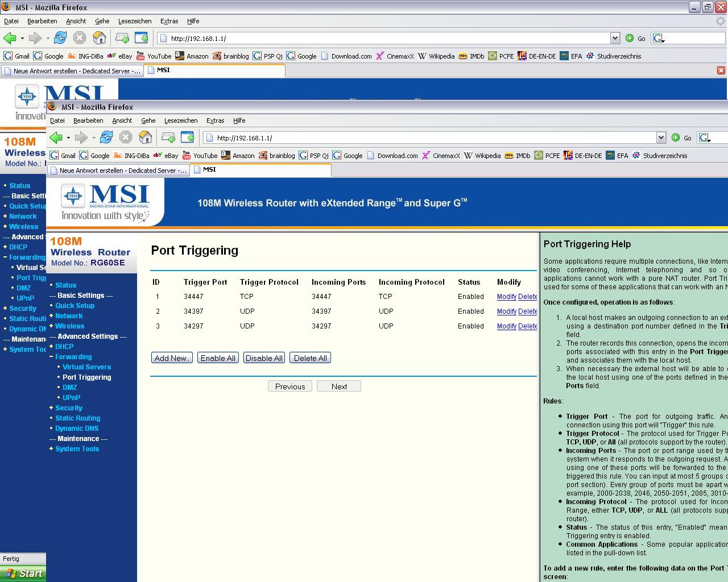The height and width of the screenshot is (582, 728).
Task: Click Forward arrow in front Firefox window
Action: click(81, 138)
